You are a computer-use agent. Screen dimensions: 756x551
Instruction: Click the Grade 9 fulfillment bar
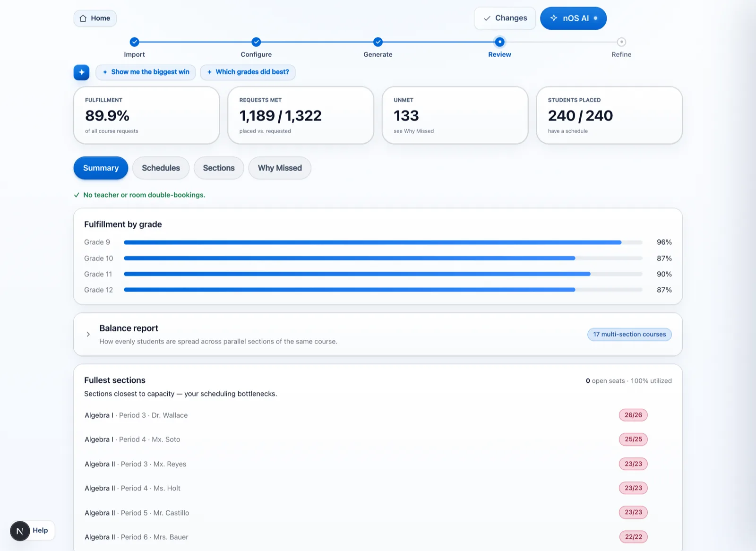[x=383, y=242]
